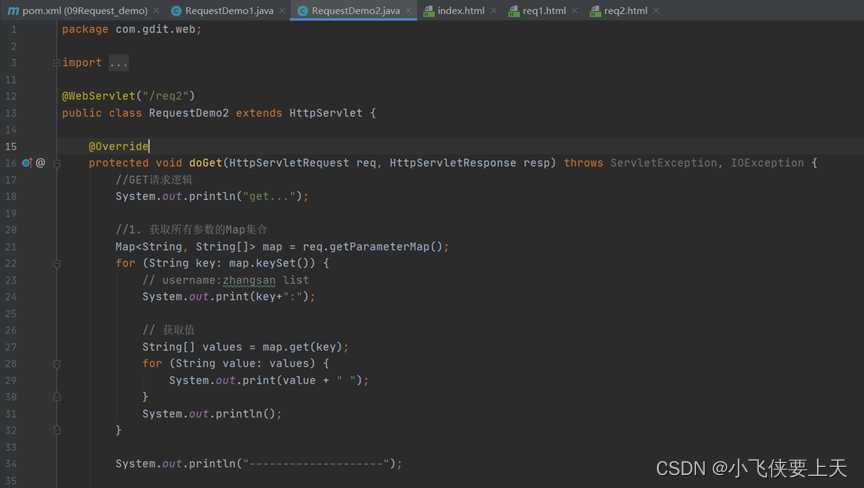Collapse the outer for loop at line 22
864x488 pixels.
[x=57, y=264]
